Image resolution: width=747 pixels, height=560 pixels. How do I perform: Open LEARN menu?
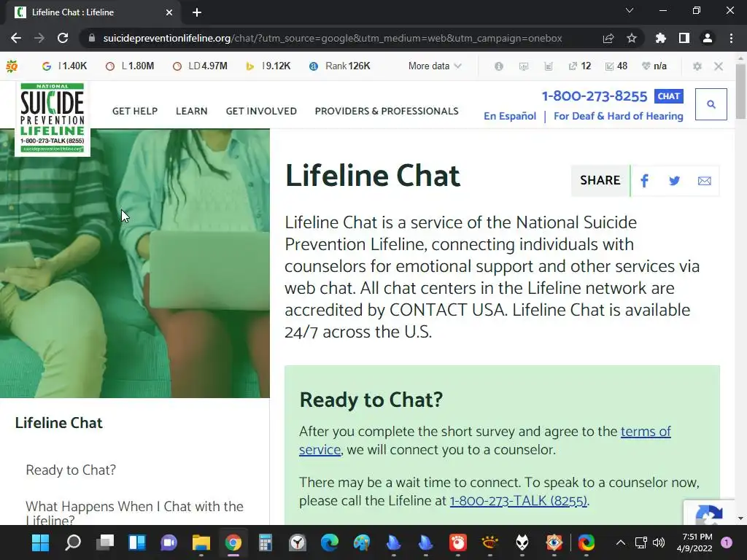tap(192, 111)
